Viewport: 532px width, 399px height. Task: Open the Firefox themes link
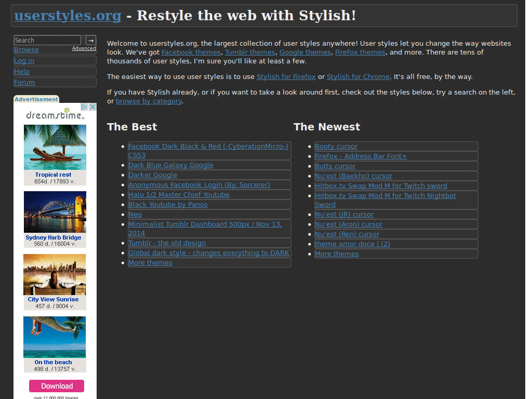pyautogui.click(x=361, y=52)
